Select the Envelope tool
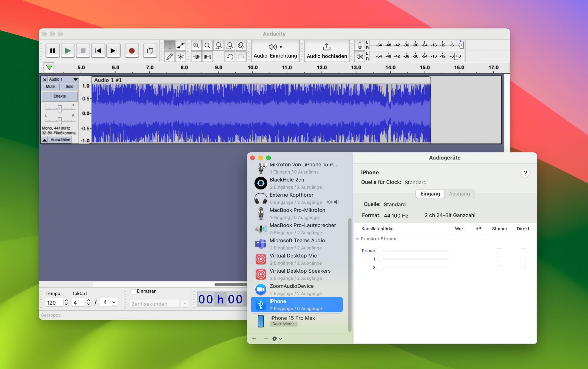The height and width of the screenshot is (369, 588). (x=181, y=46)
